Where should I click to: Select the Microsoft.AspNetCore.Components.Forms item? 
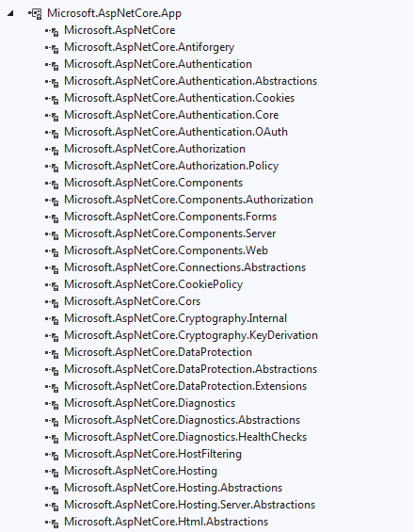[170, 217]
